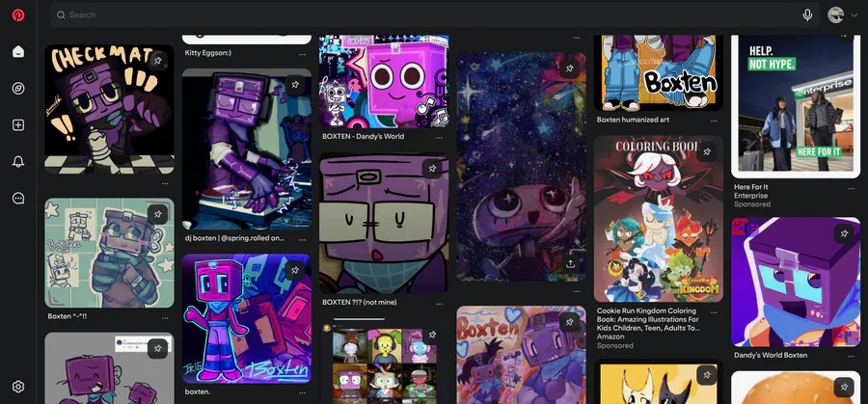Open more options for boxten. pin

tap(302, 393)
